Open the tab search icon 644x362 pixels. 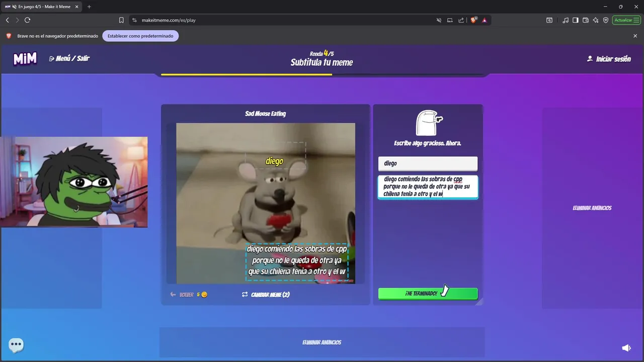pyautogui.click(x=549, y=20)
